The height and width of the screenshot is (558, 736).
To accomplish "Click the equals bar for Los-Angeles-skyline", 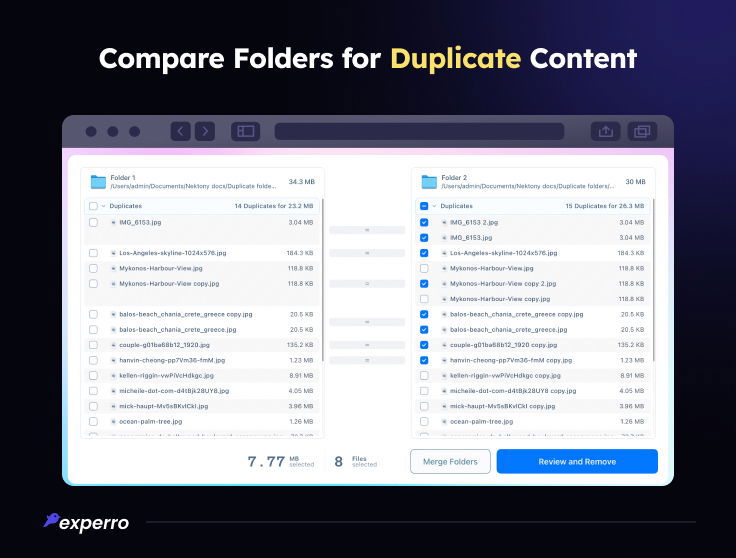I will point(367,253).
